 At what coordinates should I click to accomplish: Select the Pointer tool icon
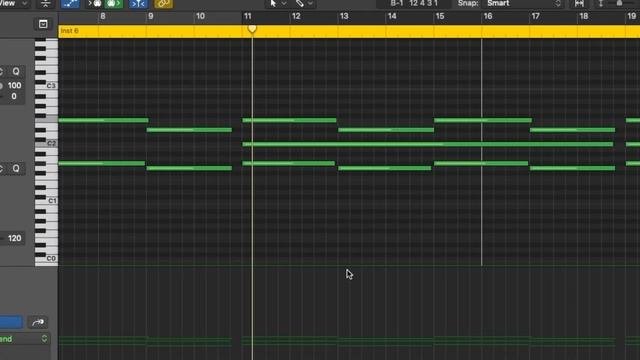(x=273, y=3)
